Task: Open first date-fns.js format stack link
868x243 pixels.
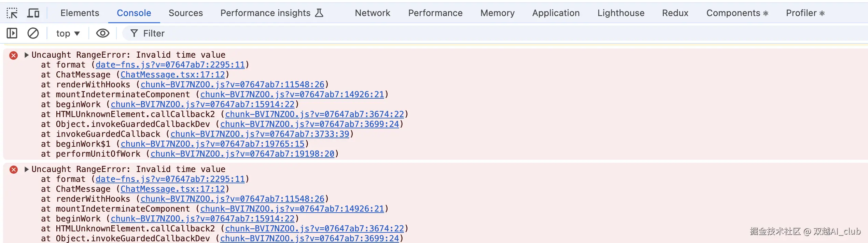Action: click(170, 65)
